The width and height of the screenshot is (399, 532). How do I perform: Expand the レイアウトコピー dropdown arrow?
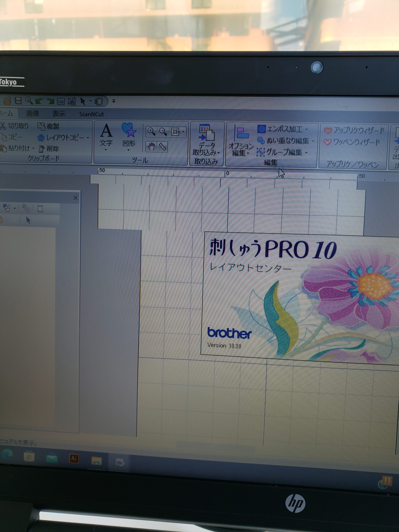click(x=88, y=138)
